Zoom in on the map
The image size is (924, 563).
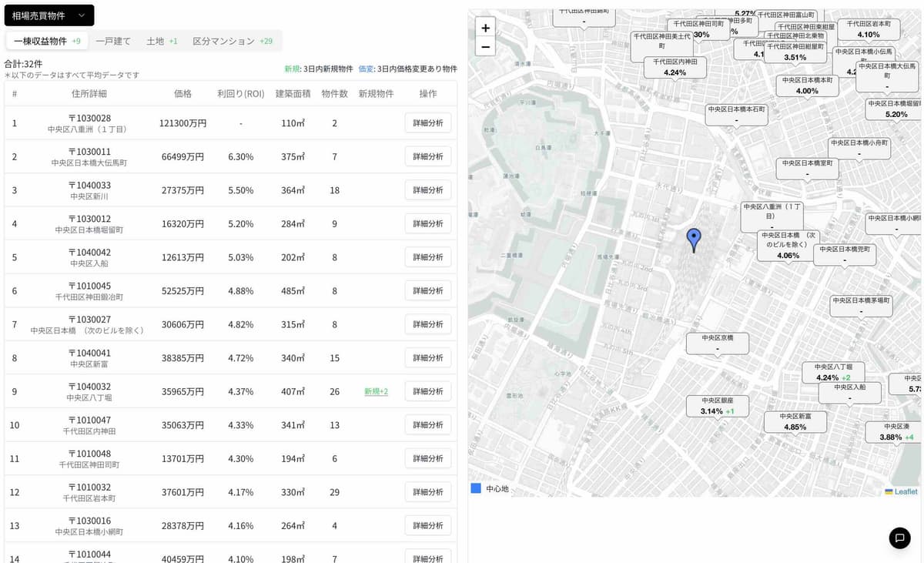[x=485, y=28]
